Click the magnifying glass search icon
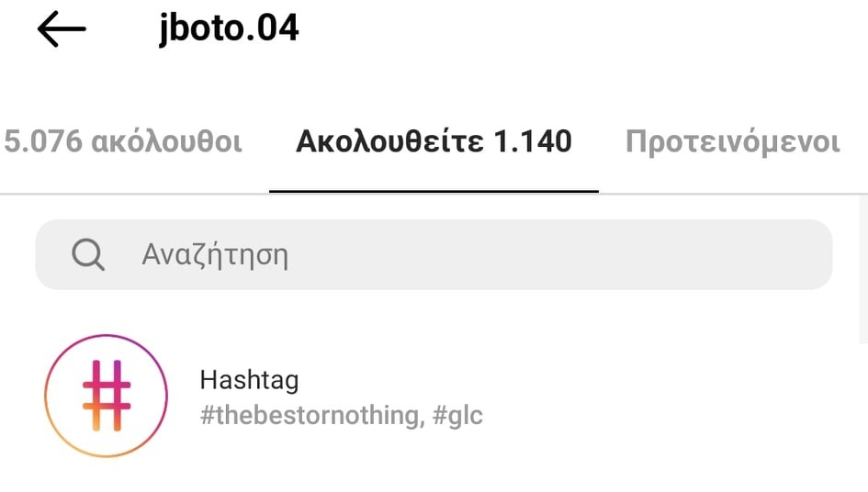Screen dimensions: 868x492 point(88,254)
